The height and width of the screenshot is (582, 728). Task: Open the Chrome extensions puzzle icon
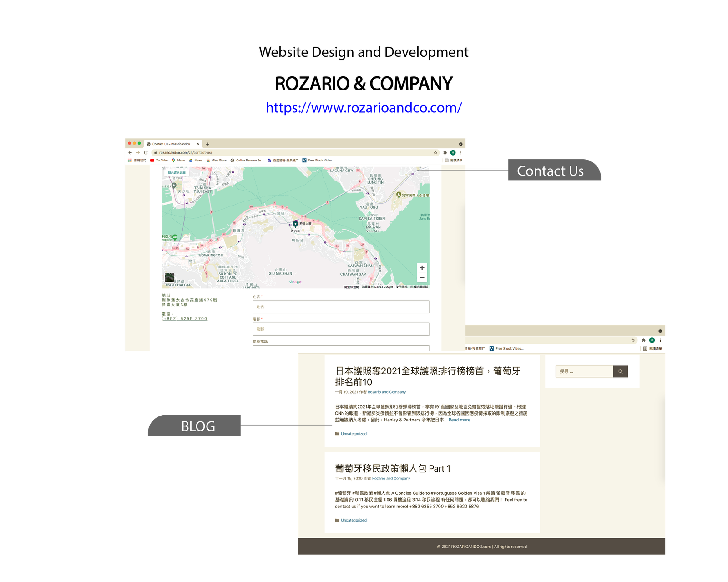tap(445, 153)
